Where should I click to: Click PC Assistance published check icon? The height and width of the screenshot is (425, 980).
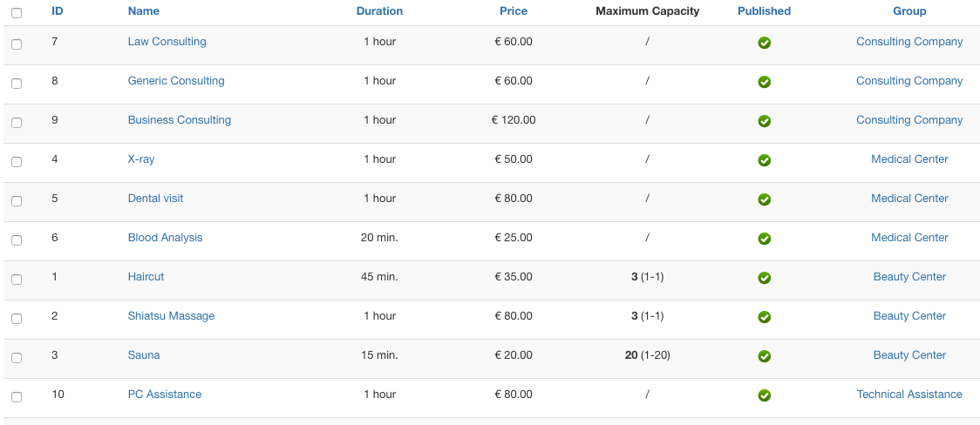pyautogui.click(x=764, y=395)
